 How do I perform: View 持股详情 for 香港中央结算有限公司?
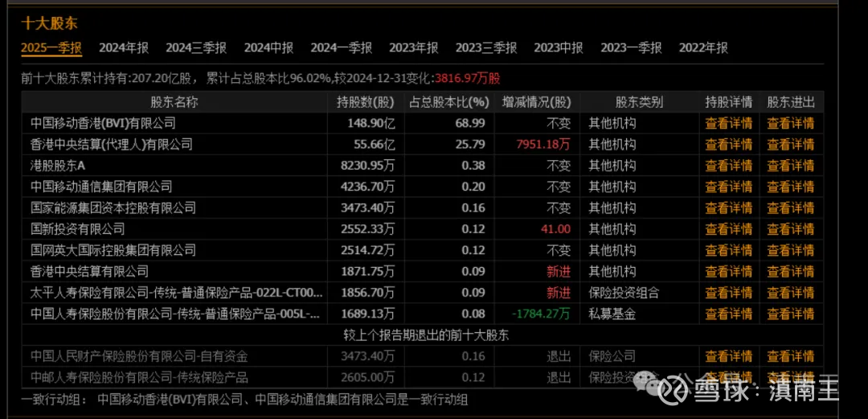point(728,272)
